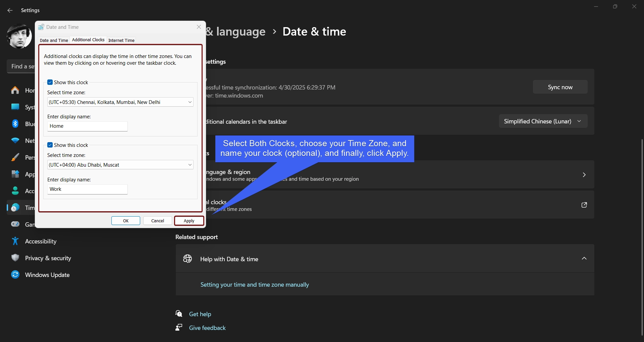Collapse the Help with Date & time section

584,258
